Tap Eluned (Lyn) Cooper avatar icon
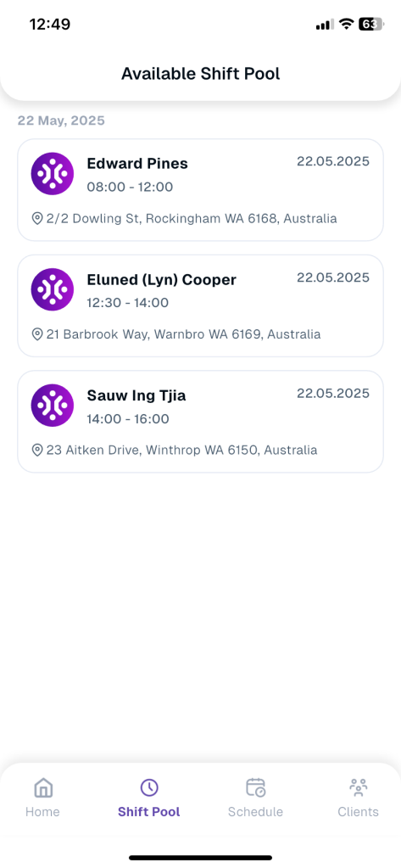The height and width of the screenshot is (868, 401). [52, 289]
